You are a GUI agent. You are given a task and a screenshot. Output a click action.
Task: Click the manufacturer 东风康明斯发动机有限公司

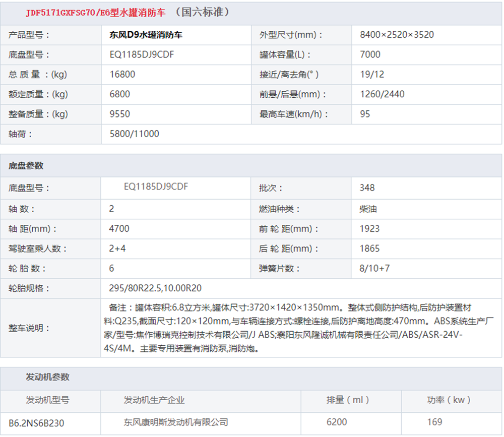click(176, 422)
